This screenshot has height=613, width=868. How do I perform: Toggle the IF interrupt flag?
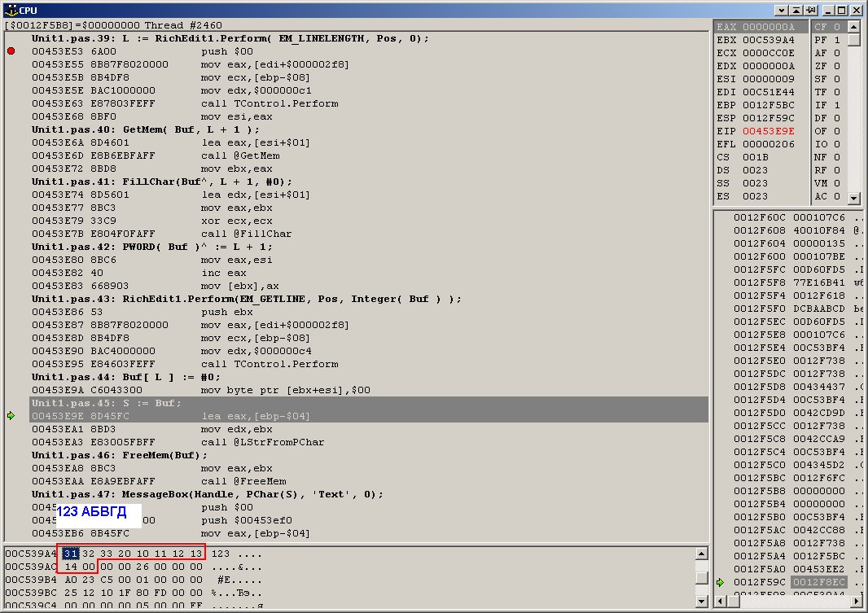(x=837, y=105)
